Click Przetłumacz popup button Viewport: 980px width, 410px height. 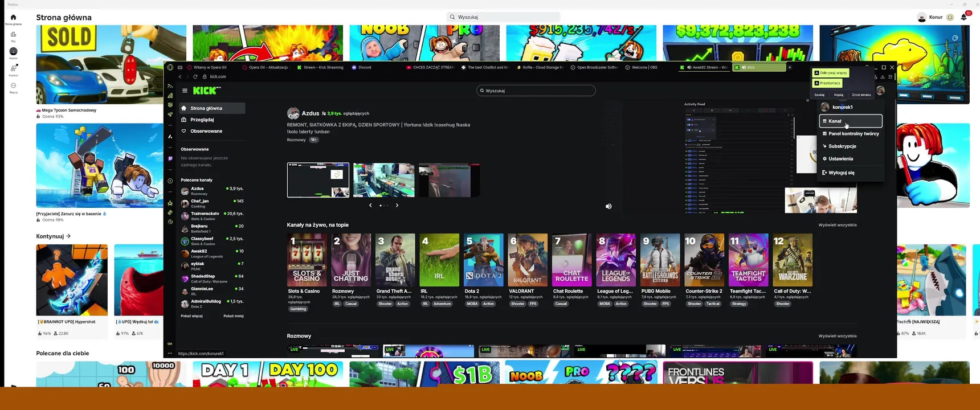point(827,83)
